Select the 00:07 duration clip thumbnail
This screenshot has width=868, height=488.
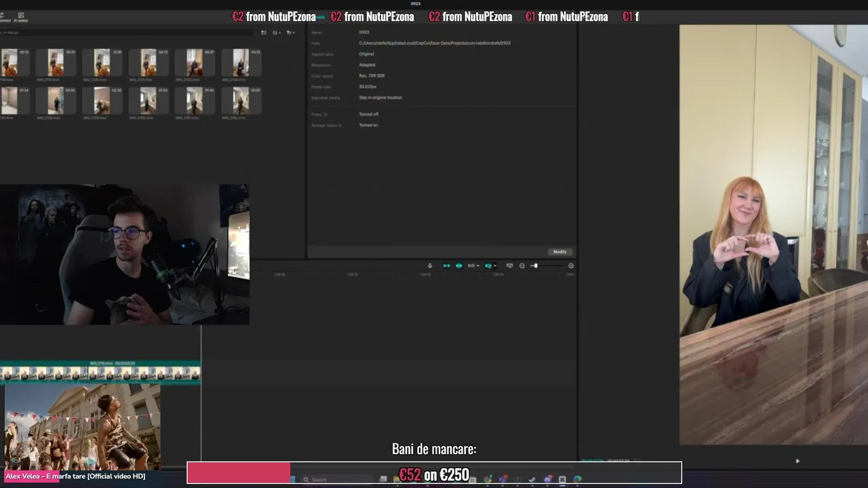point(241,100)
